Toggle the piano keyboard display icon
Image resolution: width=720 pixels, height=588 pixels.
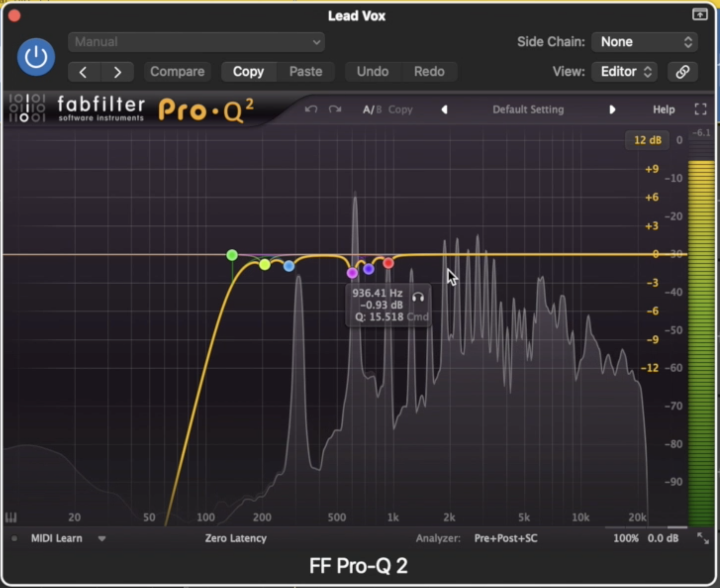[x=11, y=517]
